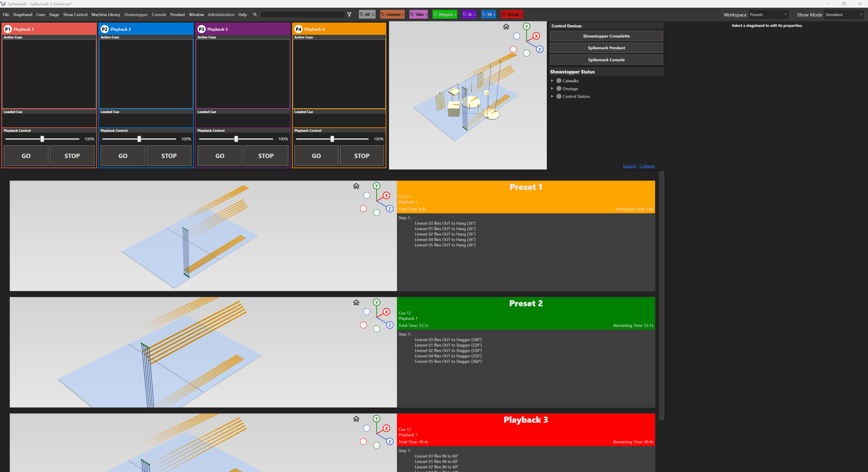Open the Show Control menu

(x=75, y=14)
